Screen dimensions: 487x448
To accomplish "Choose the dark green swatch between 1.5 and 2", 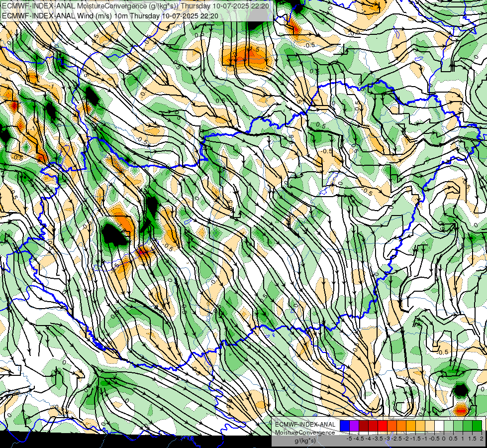I will coord(477,426).
